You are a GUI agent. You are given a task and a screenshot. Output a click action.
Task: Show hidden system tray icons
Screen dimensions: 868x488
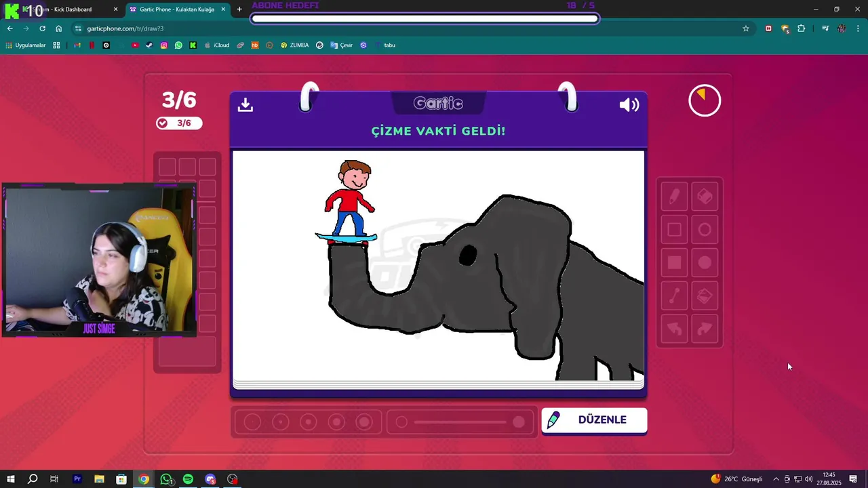pos(776,479)
